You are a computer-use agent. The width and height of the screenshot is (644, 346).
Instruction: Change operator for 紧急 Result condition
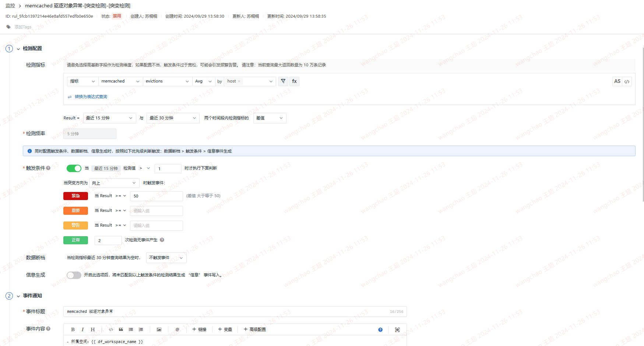click(121, 196)
